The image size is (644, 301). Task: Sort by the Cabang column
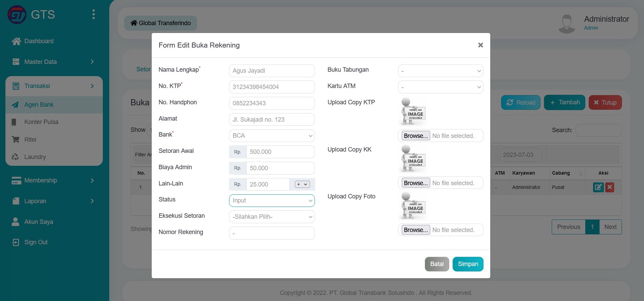[x=567, y=173]
